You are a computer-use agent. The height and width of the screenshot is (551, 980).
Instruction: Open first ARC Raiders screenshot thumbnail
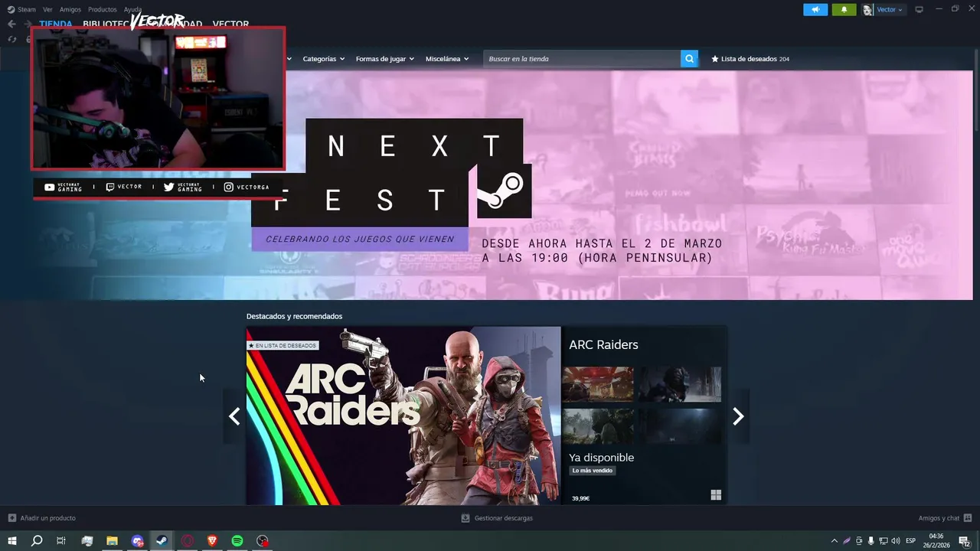click(x=598, y=384)
